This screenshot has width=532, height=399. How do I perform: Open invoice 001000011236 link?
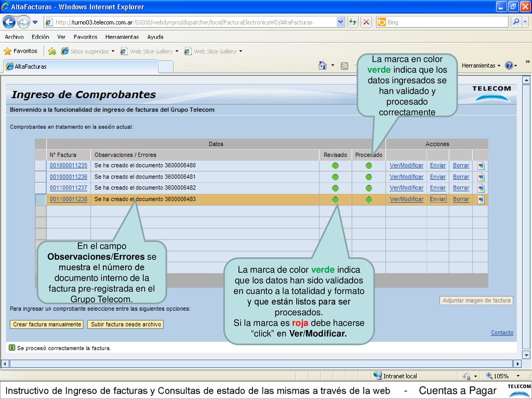click(x=69, y=177)
